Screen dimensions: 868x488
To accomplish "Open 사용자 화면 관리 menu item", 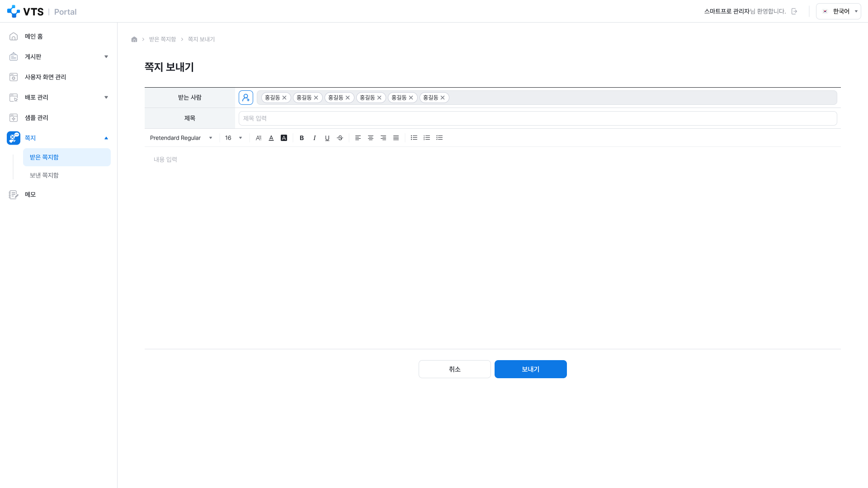I will point(45,77).
